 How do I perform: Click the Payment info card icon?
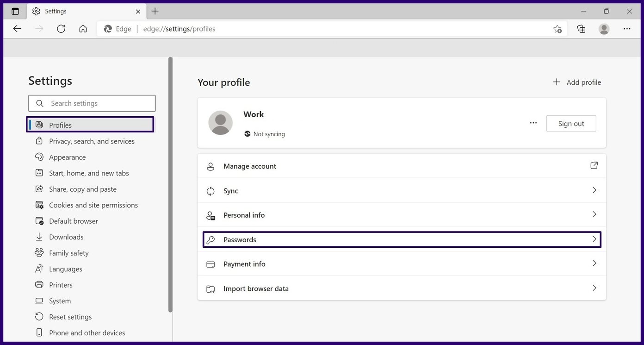coord(211,264)
